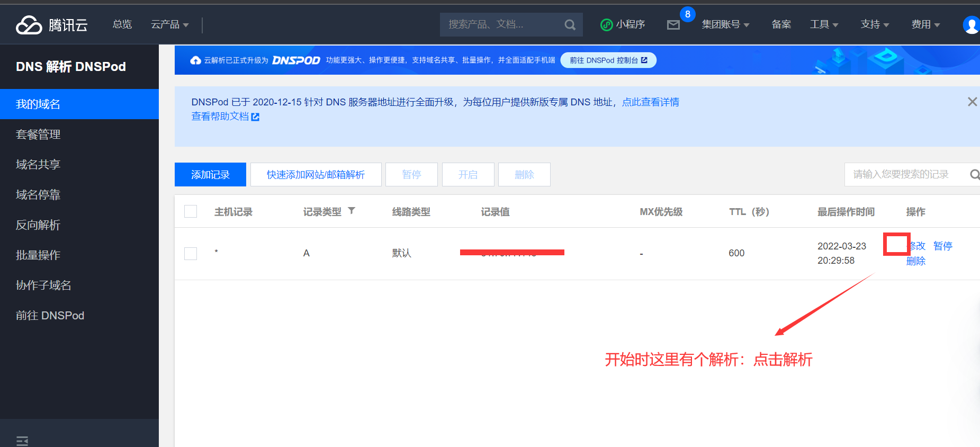Click 删除 link in the record row
Screen dimensions: 980x447
[916, 261]
